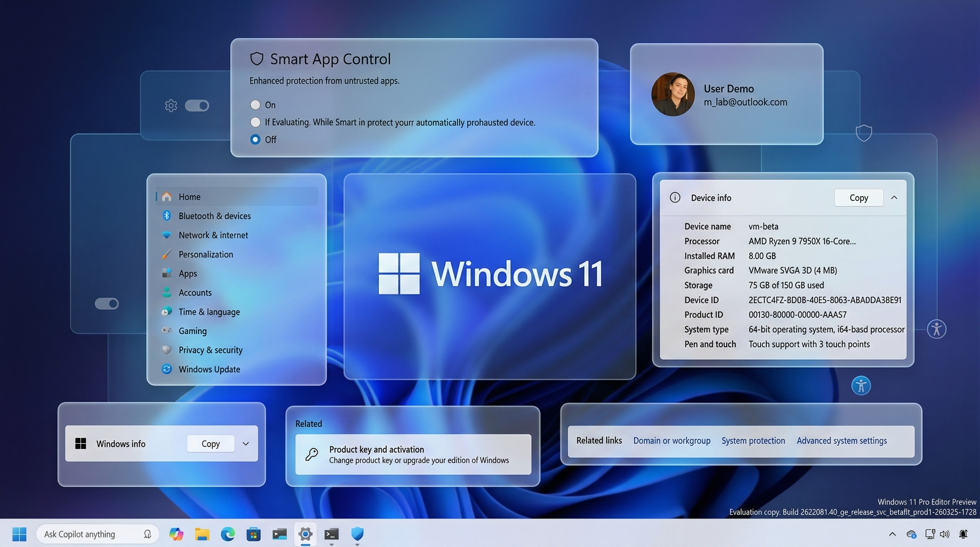Expand the Windows info copy dropdown

click(246, 443)
